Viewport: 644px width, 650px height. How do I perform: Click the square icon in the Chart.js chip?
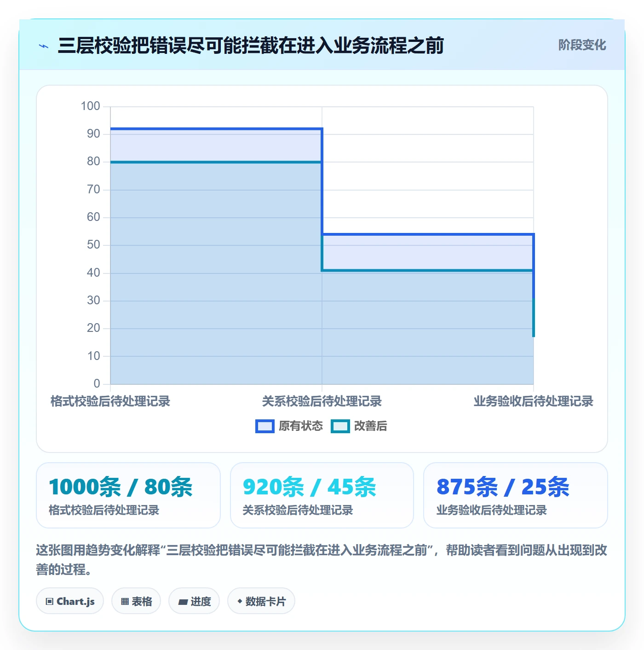point(50,601)
